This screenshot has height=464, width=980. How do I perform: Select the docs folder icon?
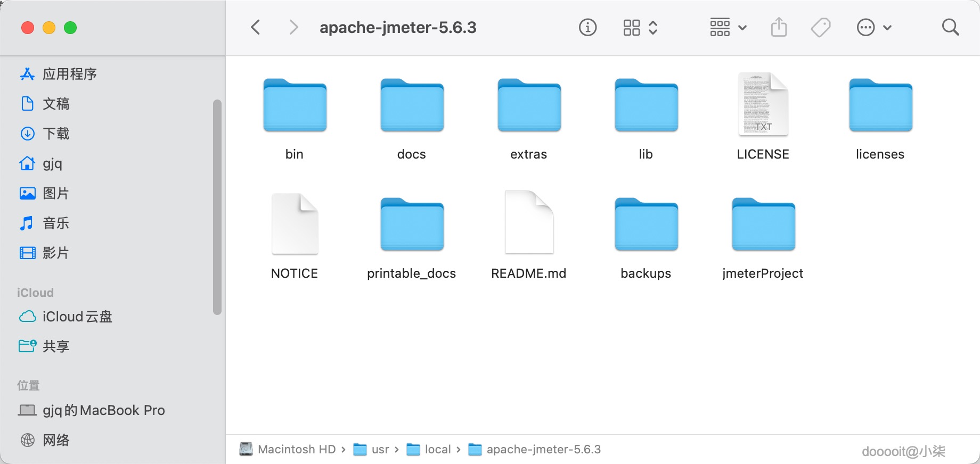[412, 105]
